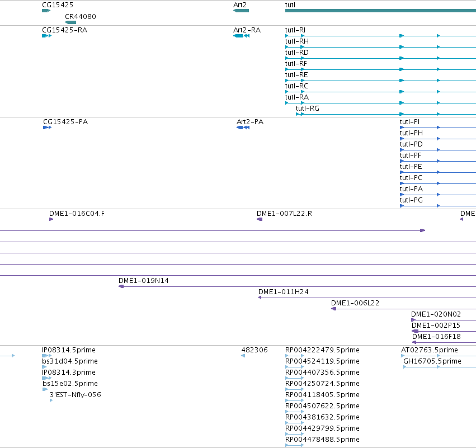Select the CR44080 gene label
This screenshot has height=448, width=476.
click(81, 17)
